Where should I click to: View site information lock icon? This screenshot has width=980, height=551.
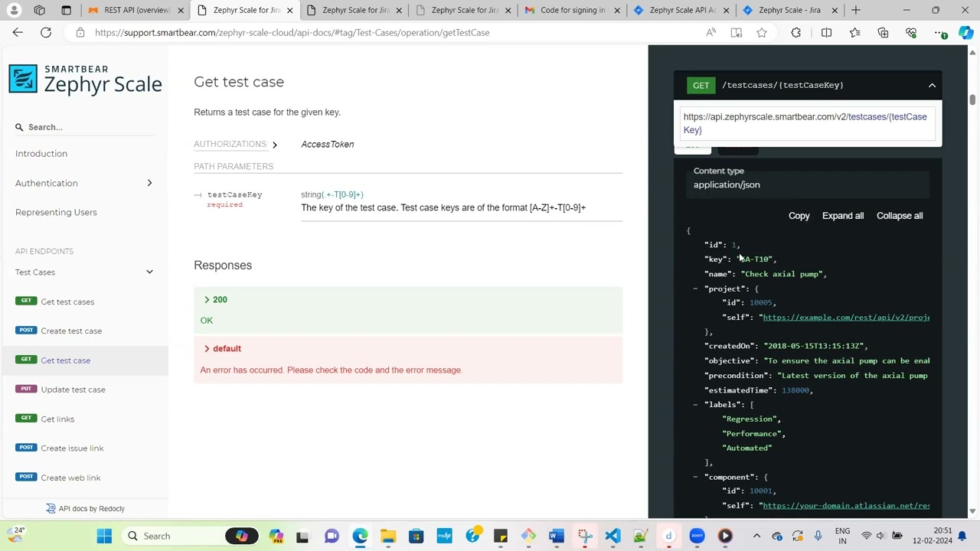tap(80, 32)
